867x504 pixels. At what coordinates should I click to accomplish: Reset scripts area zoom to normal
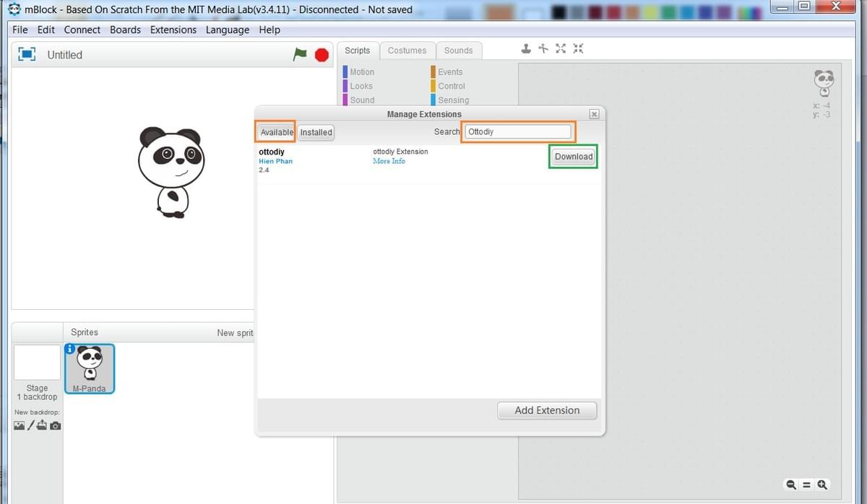pyautogui.click(x=806, y=485)
